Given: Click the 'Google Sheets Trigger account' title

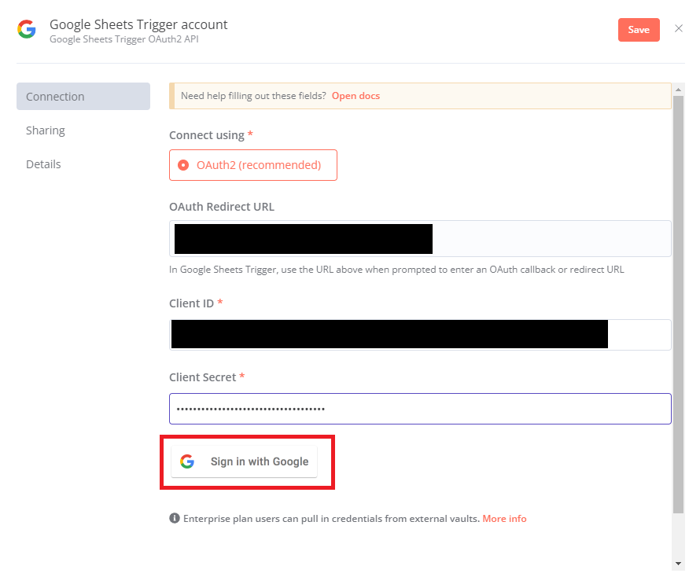Looking at the screenshot, I should click(x=138, y=24).
